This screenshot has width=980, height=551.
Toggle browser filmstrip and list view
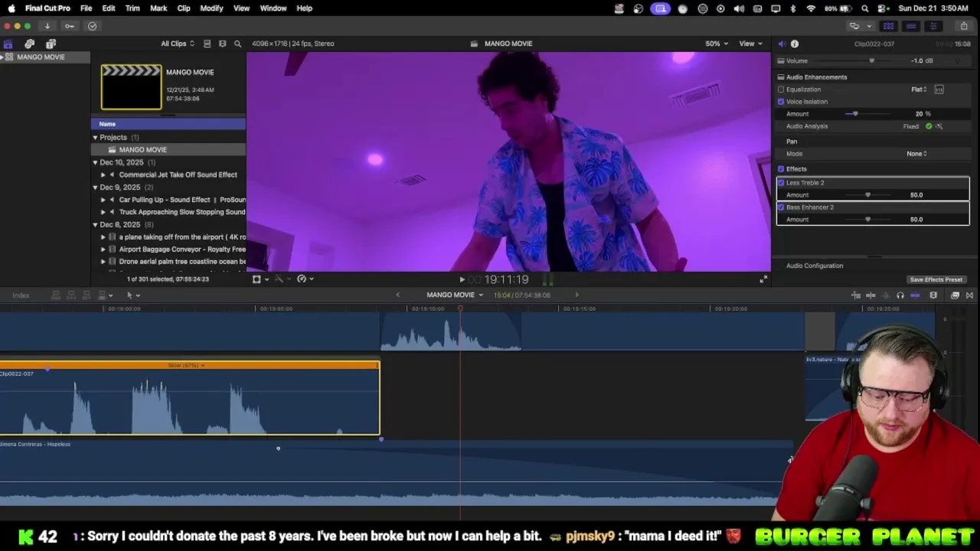click(207, 44)
